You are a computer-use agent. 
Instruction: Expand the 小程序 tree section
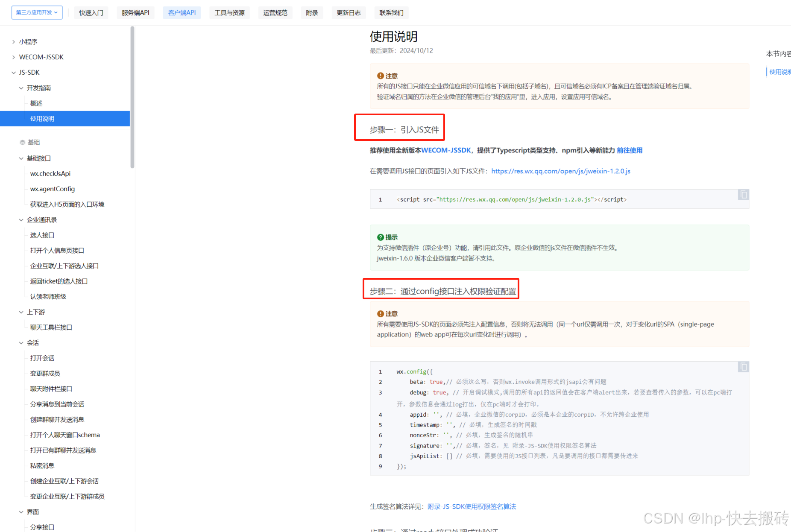14,42
